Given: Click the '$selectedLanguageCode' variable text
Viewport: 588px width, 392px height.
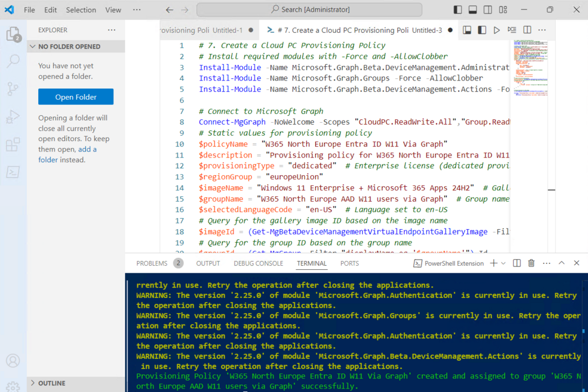Looking at the screenshot, I should pos(245,209).
